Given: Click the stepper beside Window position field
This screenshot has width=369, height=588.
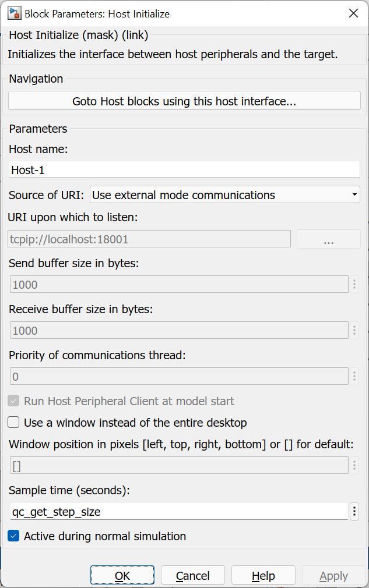Looking at the screenshot, I should coord(354,465).
